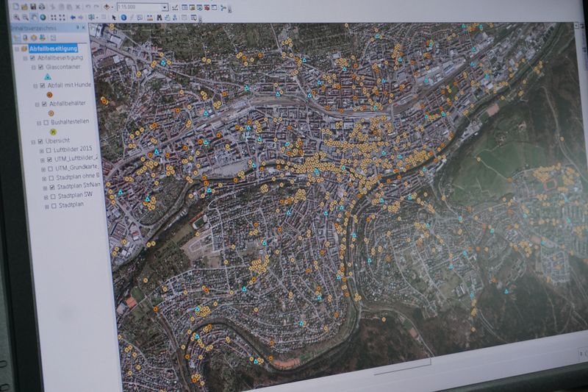Select the Zoom In tool
This screenshot has width=588, height=392.
[x=16, y=17]
